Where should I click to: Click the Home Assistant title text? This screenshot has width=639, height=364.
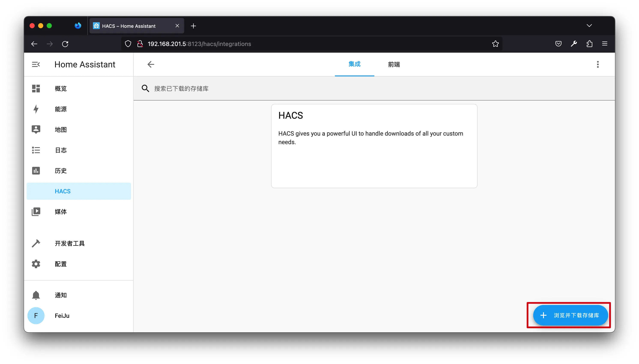pyautogui.click(x=85, y=65)
